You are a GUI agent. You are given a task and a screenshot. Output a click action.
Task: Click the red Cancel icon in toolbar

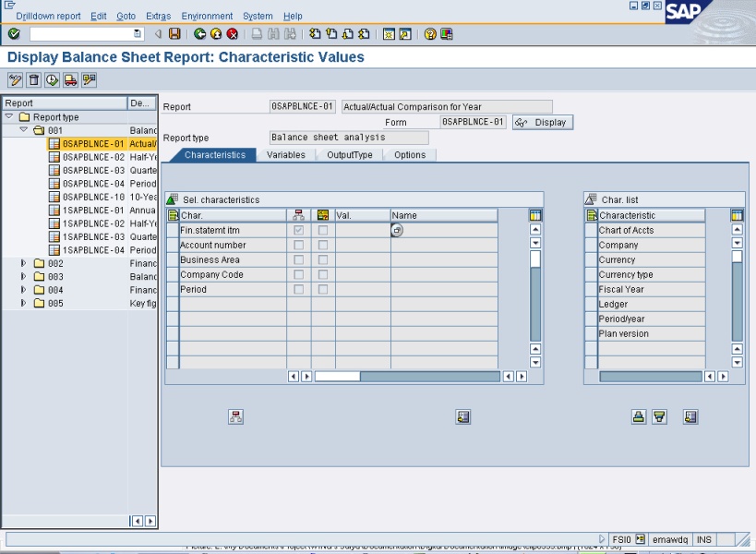pos(233,34)
